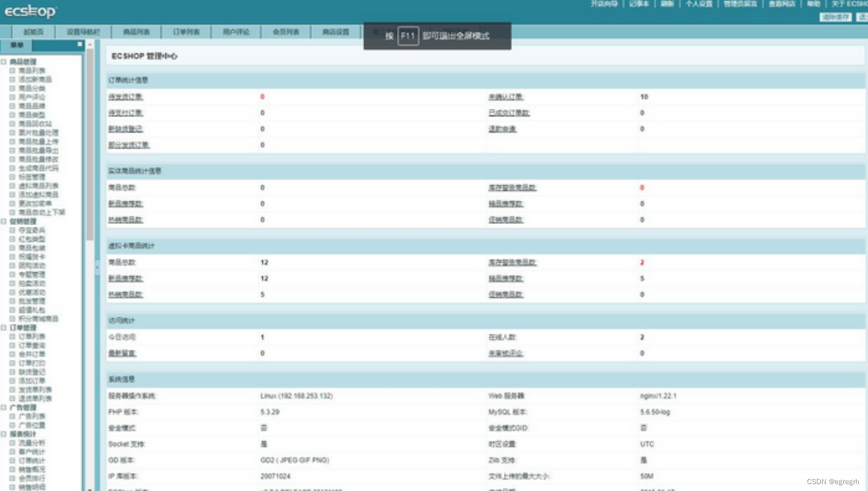
Task: Click the page icon beside 商品品牌
Action: point(12,106)
